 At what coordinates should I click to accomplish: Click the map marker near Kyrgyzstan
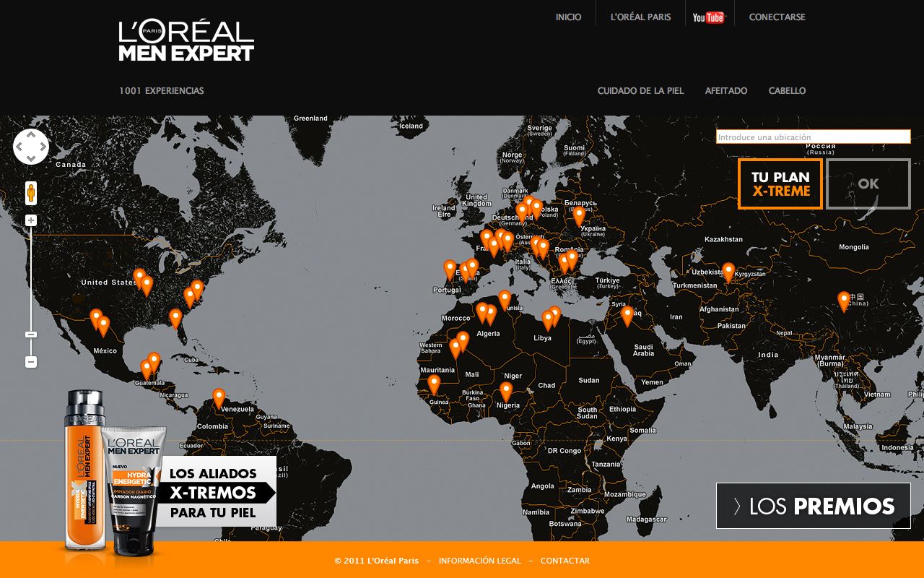coord(728,272)
